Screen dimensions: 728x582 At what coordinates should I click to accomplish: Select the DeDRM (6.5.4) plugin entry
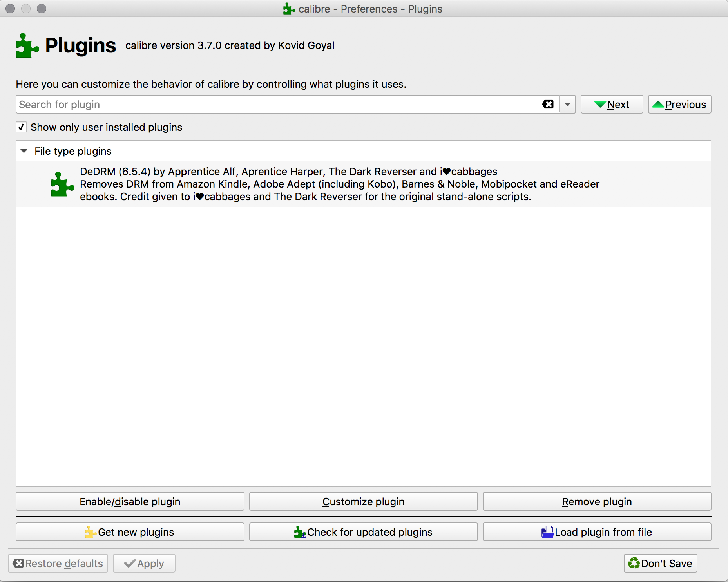(x=363, y=184)
